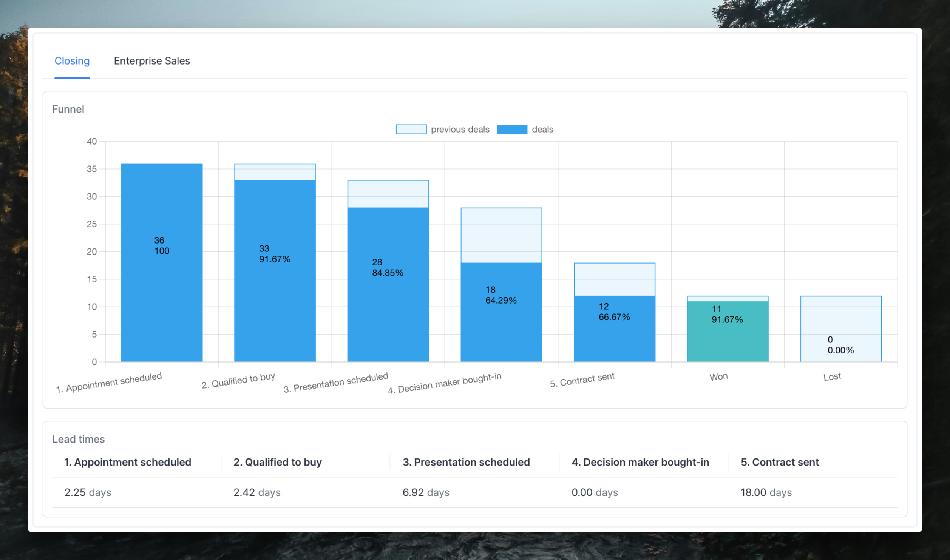Switch to the Closing tab
950x560 pixels.
72,61
